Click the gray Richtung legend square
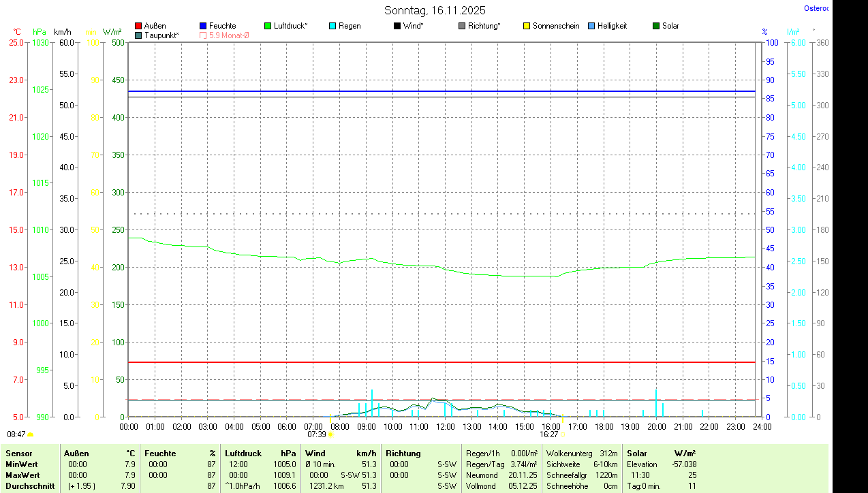Viewport: 868px width, 493px height. (462, 26)
